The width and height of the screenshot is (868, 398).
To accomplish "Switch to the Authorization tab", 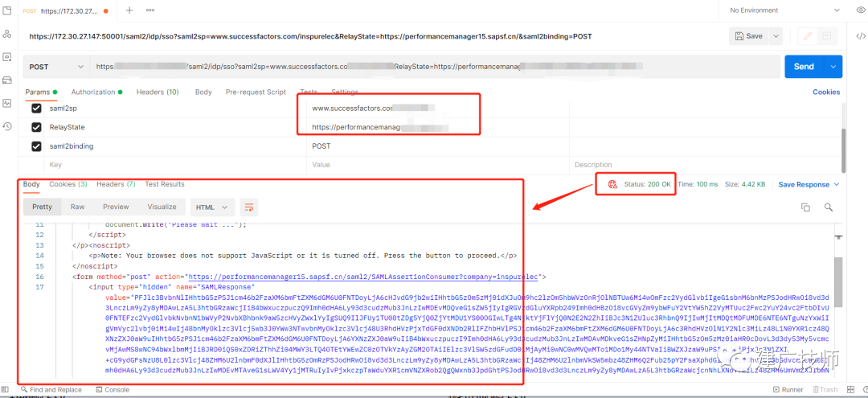I will tap(96, 92).
